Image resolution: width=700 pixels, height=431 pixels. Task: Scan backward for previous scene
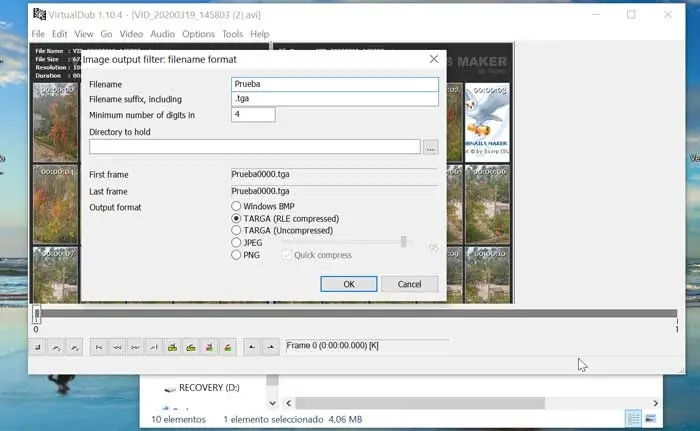point(209,347)
